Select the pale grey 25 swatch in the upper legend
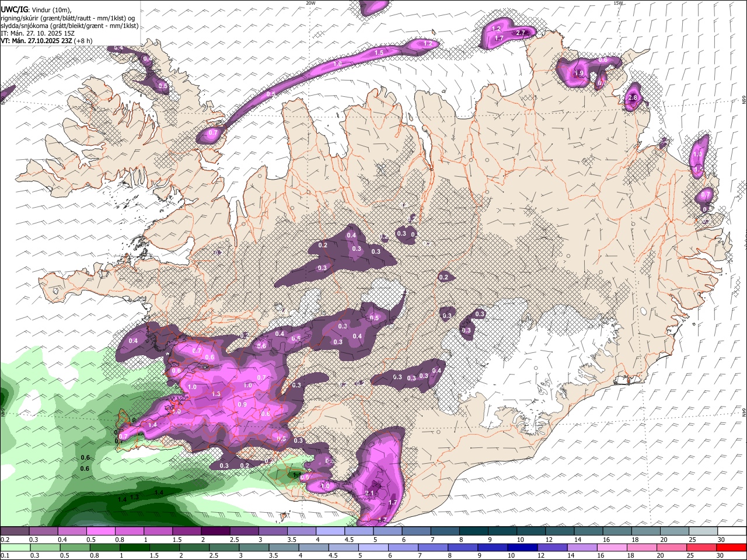The image size is (747, 560). click(x=703, y=531)
